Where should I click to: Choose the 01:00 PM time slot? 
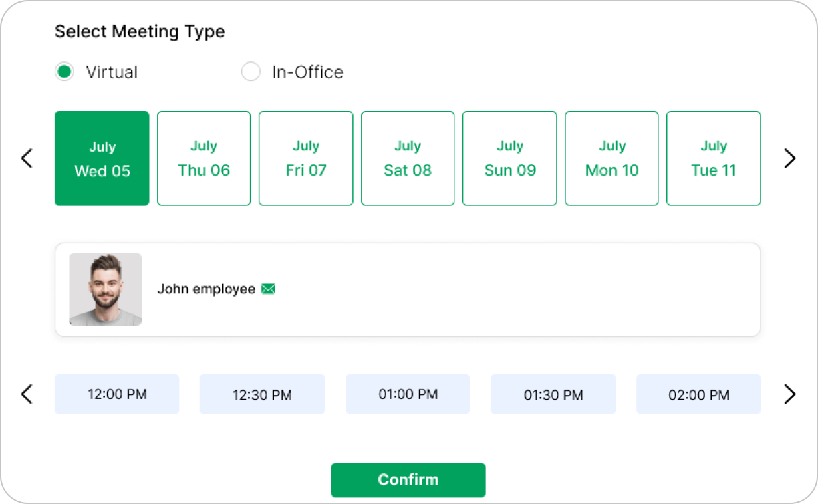point(408,394)
